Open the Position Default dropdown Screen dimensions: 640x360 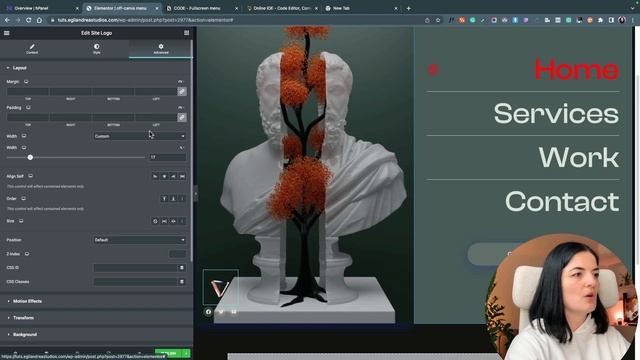140,240
